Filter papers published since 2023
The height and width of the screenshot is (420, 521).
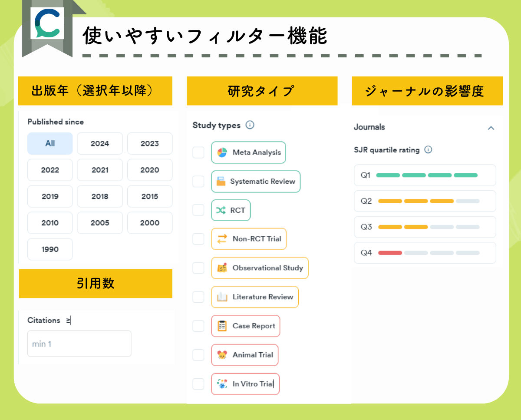click(150, 143)
